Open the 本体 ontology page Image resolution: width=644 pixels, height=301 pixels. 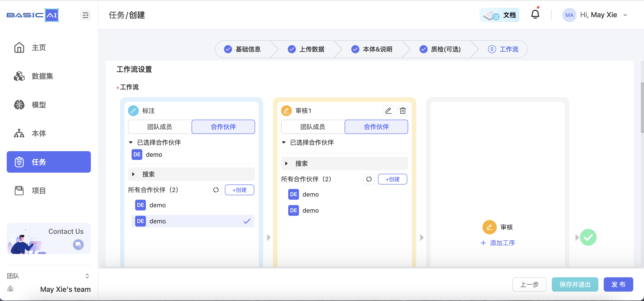point(49,133)
